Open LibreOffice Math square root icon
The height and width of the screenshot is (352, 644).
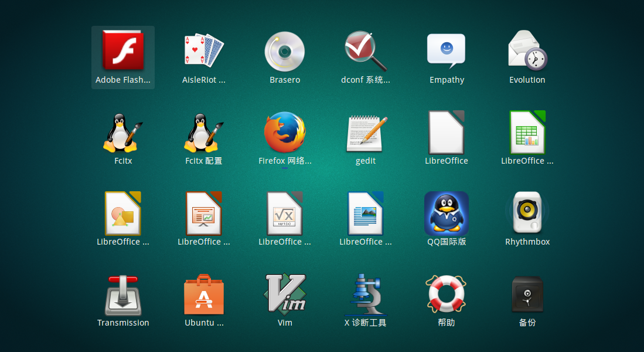click(285, 214)
